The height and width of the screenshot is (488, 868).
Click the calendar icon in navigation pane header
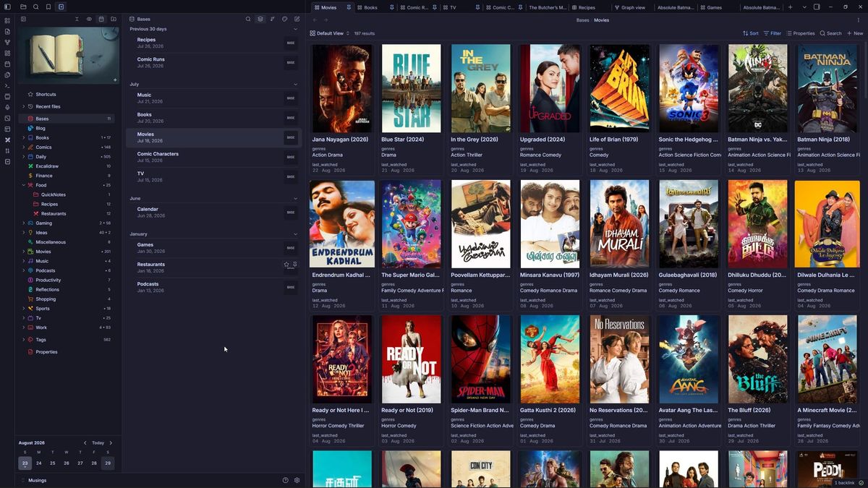(101, 19)
